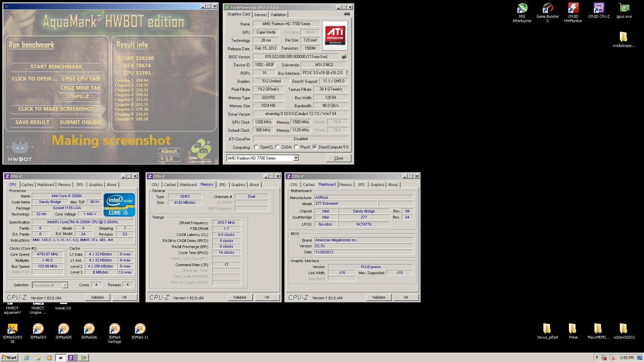
Task: Open the 3DMark05 desktop shortcut
Action: 63,331
